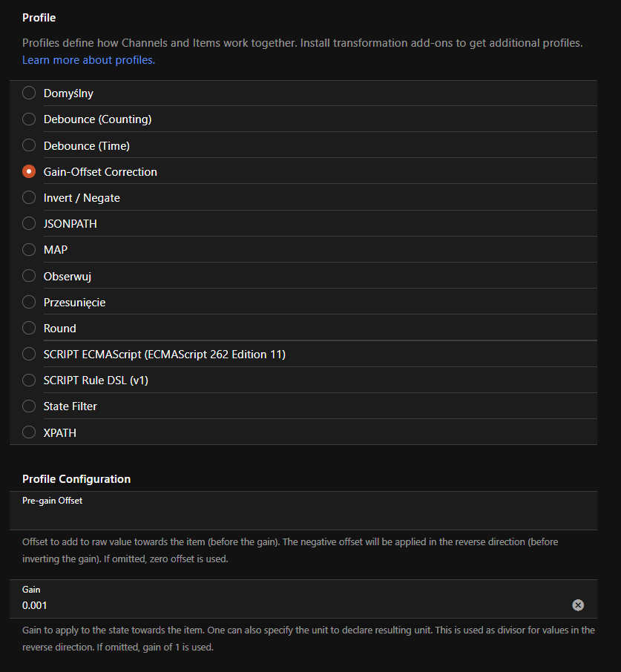Choose the SCRIPT ECMAScript profile
Image resolution: width=621 pixels, height=672 pixels.
tap(29, 355)
